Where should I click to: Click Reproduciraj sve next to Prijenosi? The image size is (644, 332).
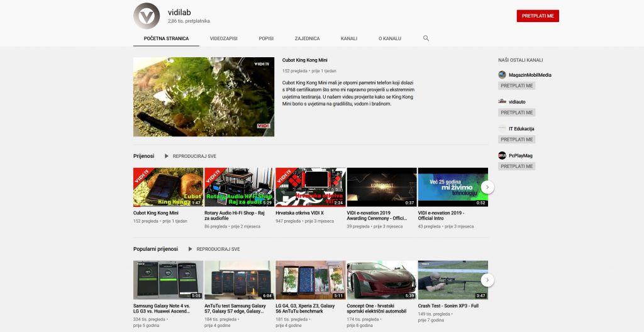194,156
